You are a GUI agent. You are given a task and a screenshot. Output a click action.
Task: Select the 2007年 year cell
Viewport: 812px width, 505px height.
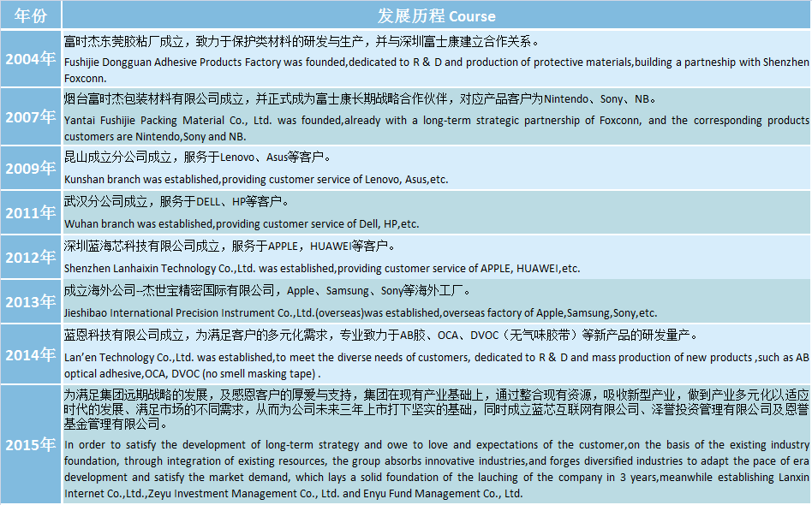point(31,116)
